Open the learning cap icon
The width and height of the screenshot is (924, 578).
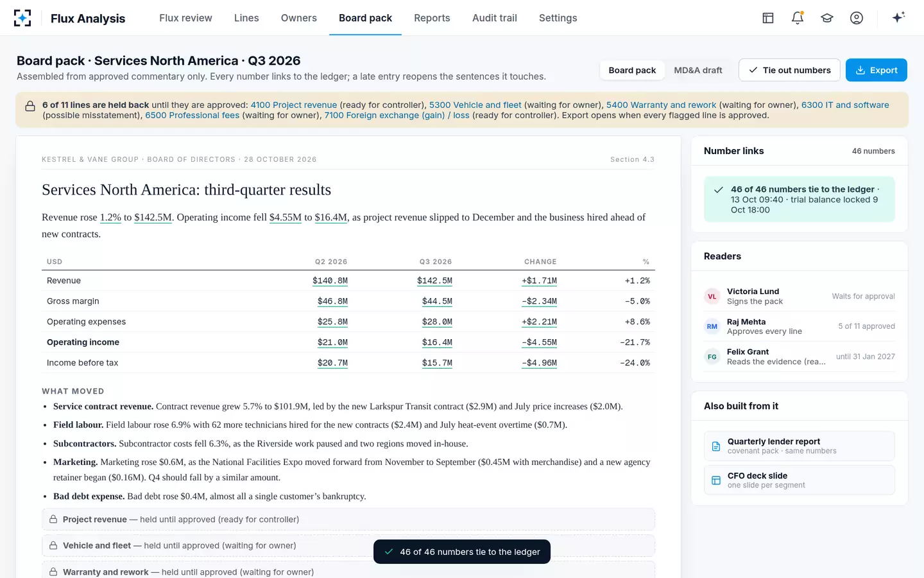pyautogui.click(x=827, y=18)
